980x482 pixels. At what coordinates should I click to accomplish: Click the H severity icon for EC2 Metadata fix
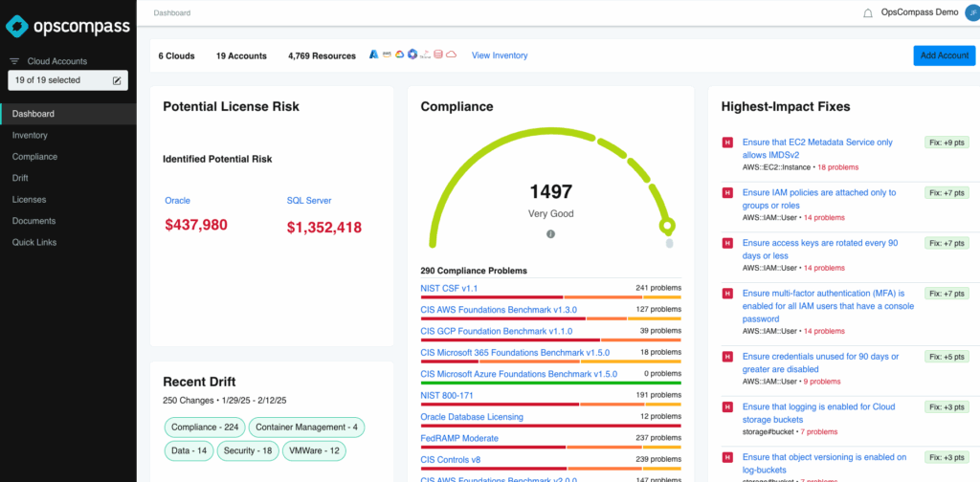(727, 142)
